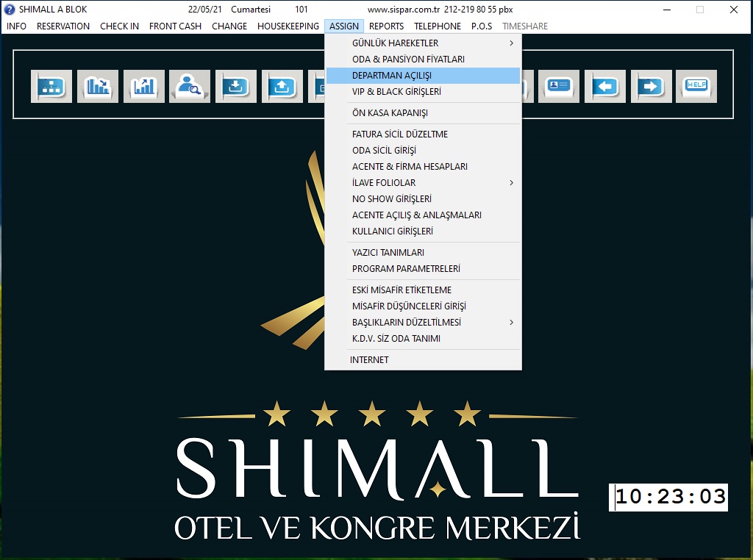The height and width of the screenshot is (560, 753).
Task: Close the SHIMALL A BLOK window
Action: pos(733,10)
